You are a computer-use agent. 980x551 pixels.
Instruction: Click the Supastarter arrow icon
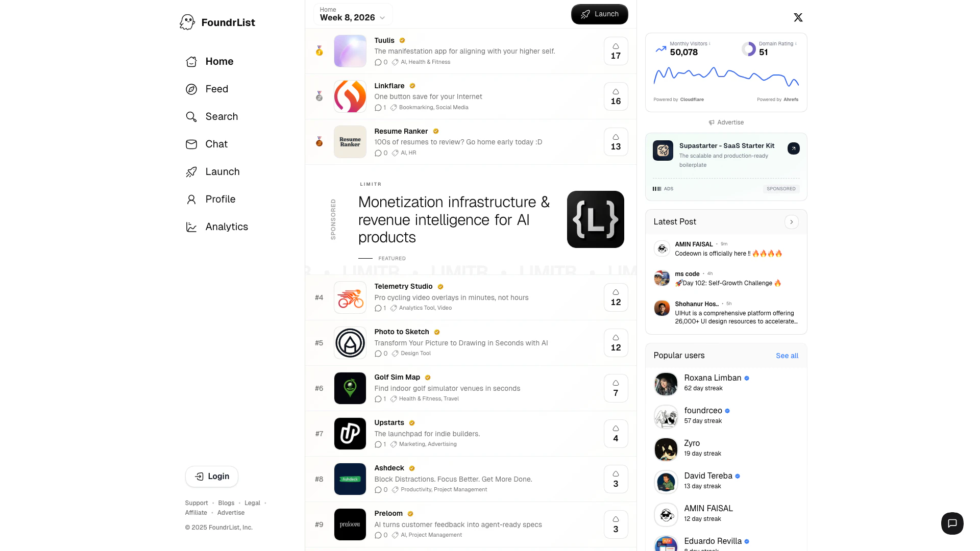[793, 148]
